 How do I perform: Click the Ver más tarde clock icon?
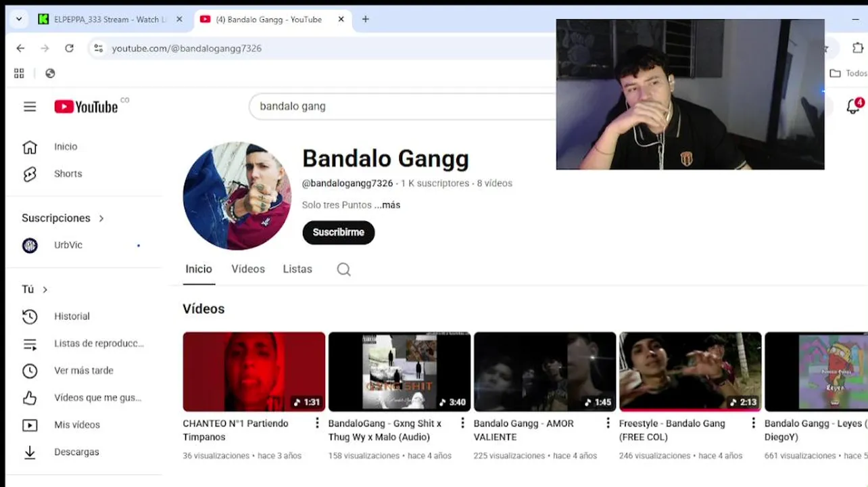(30, 371)
